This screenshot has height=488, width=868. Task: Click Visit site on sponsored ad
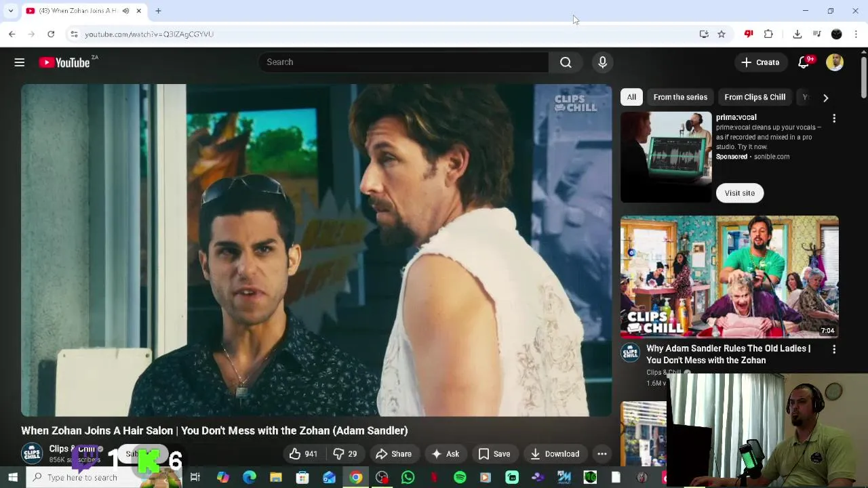click(x=739, y=193)
